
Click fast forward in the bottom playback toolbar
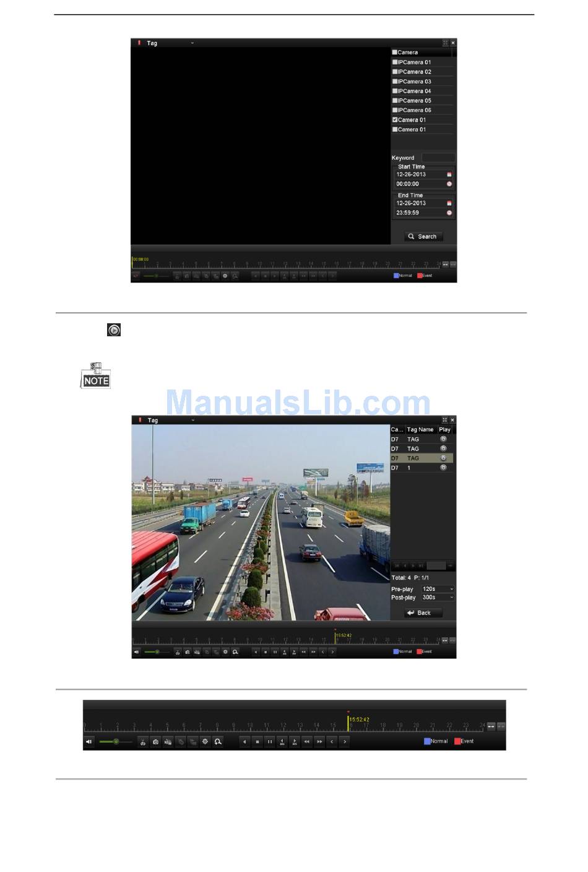point(319,741)
